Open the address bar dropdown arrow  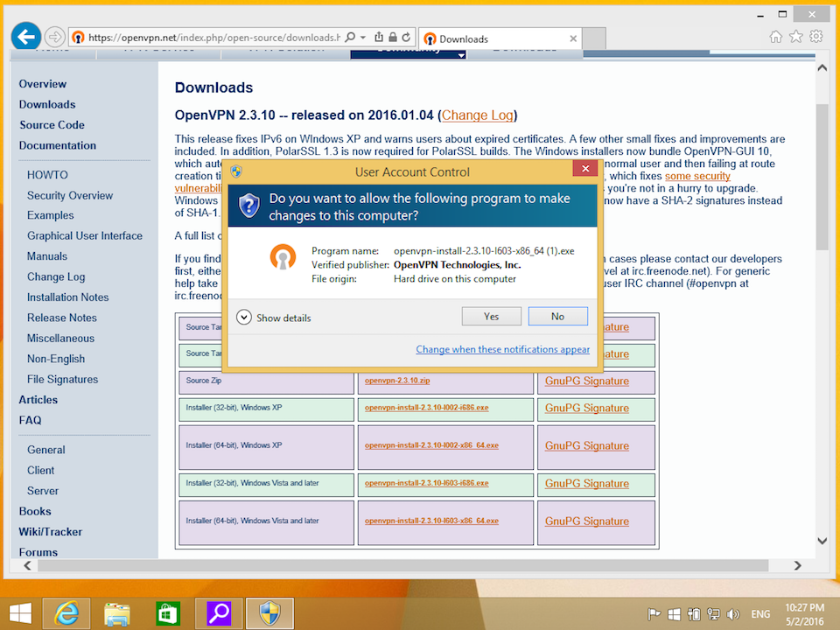pos(363,37)
